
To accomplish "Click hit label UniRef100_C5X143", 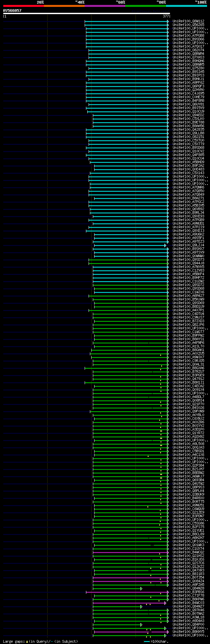I will point(188,173).
